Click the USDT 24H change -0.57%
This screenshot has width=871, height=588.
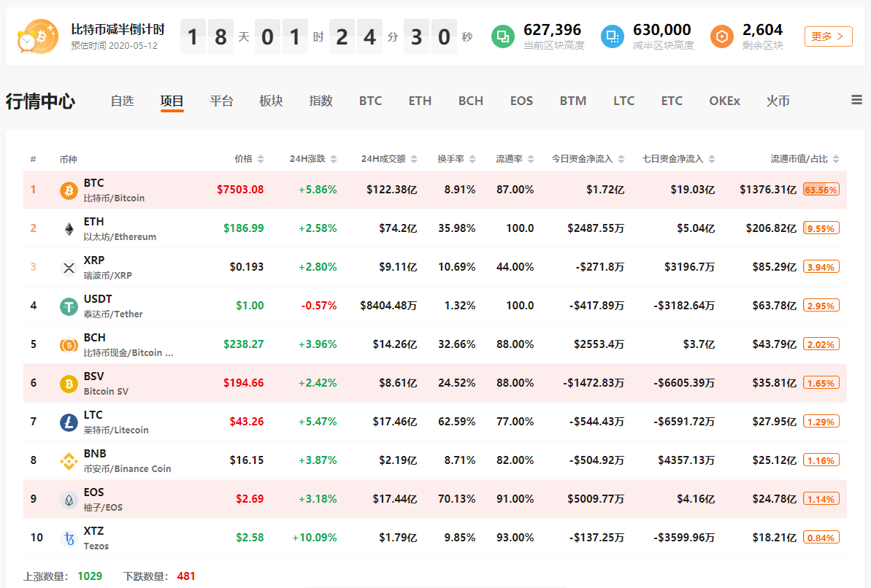click(x=319, y=306)
